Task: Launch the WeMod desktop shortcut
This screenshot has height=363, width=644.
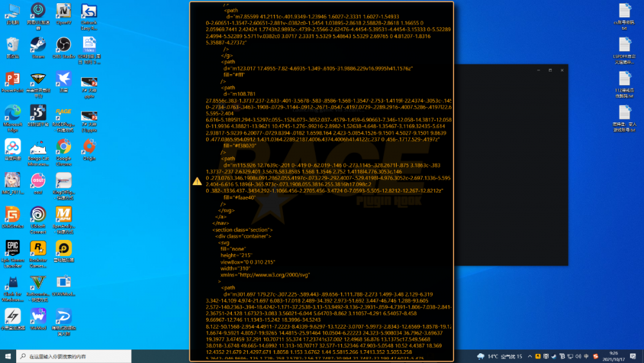Action: click(38, 319)
